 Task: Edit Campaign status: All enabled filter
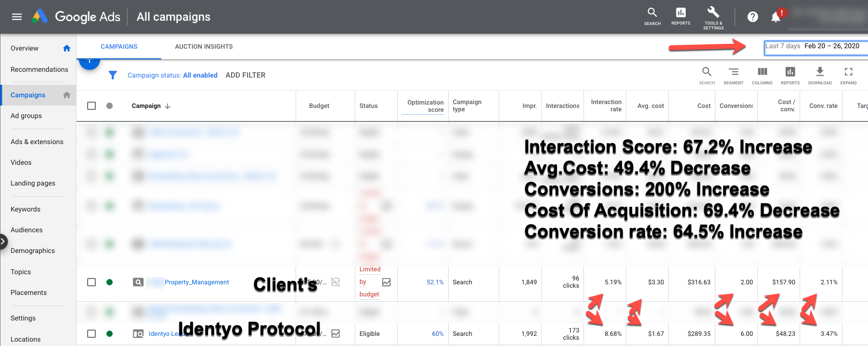pos(172,75)
